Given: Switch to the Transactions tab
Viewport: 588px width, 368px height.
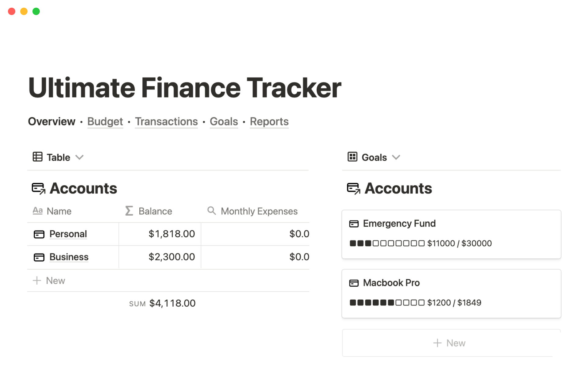Looking at the screenshot, I should [166, 122].
